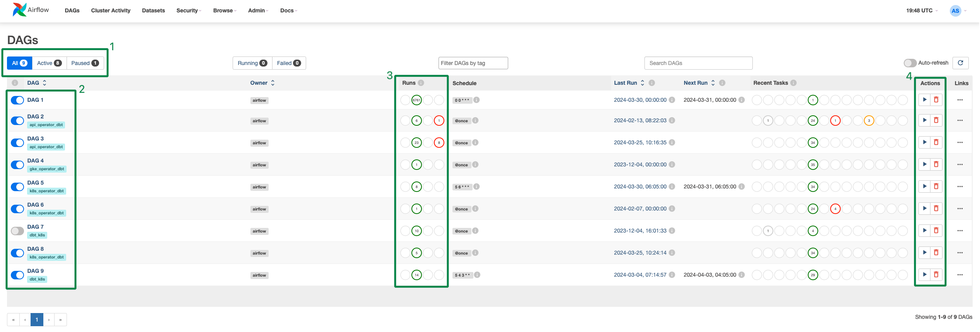Open the Security dropdown menu
This screenshot has height=332, width=980.
pos(188,10)
